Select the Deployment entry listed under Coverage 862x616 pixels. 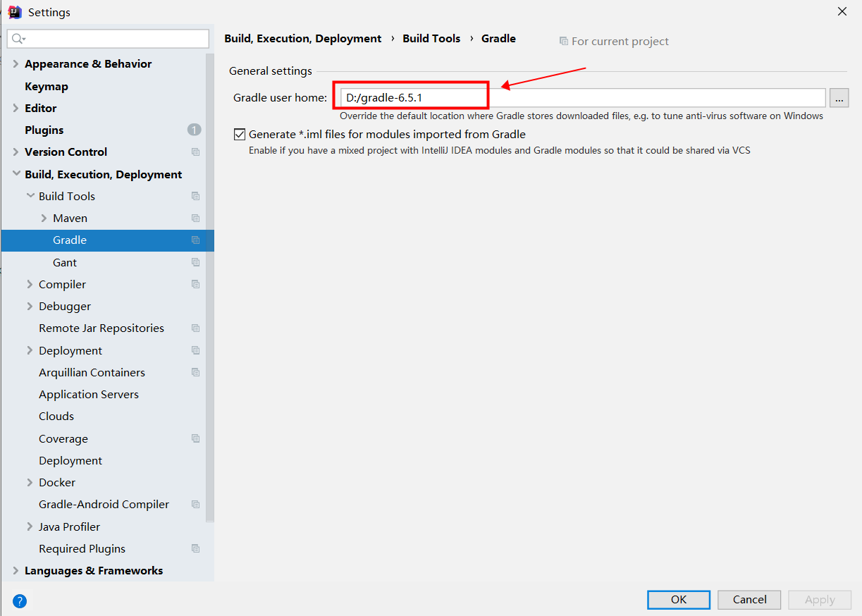70,461
